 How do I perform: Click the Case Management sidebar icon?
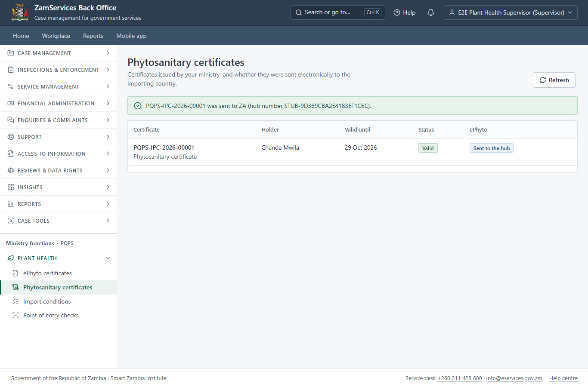(11, 53)
